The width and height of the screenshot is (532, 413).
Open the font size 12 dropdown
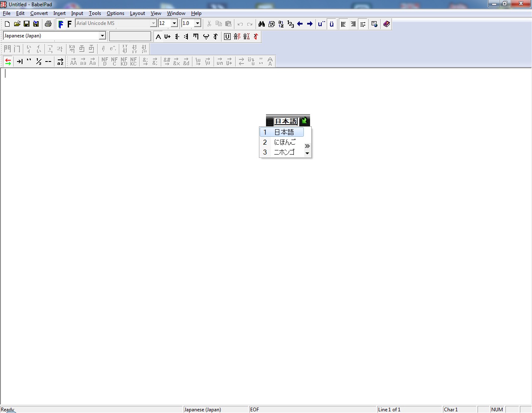coord(175,23)
